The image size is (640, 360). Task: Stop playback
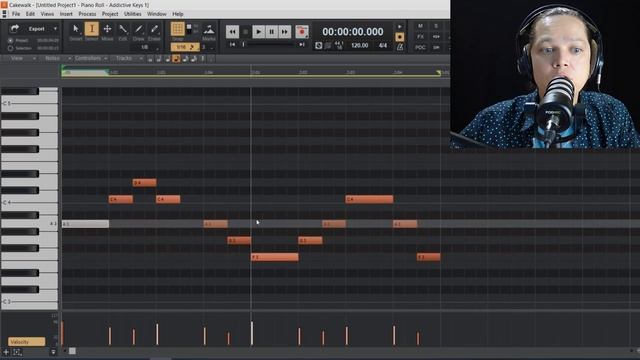[245, 31]
